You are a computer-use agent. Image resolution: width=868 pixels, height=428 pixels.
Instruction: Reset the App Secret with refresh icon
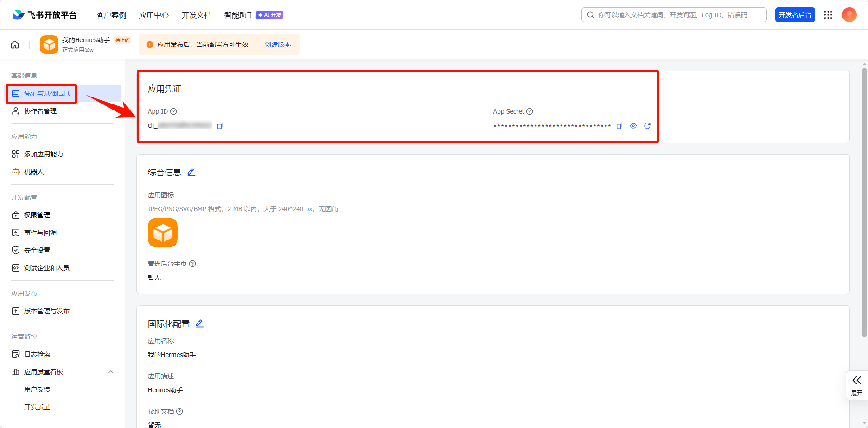click(647, 126)
